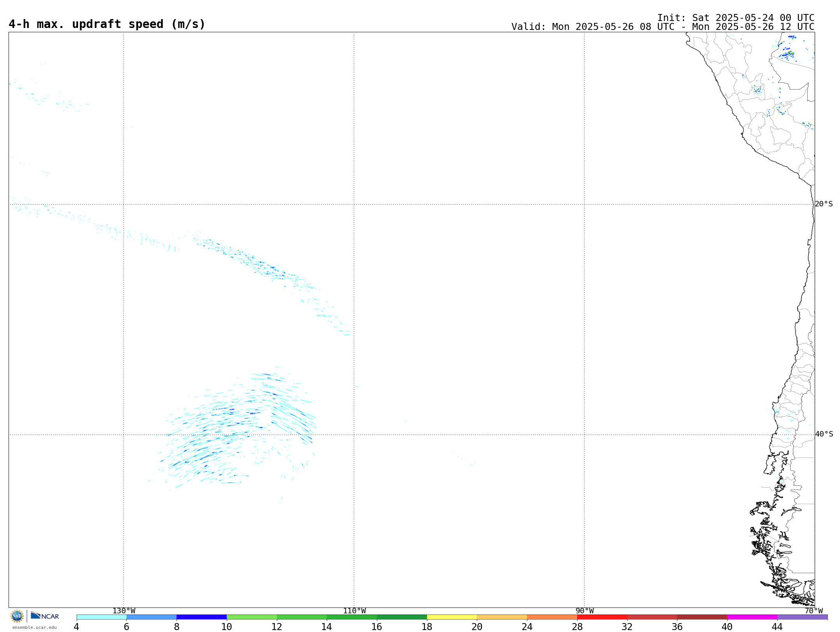
Task: Pick the muted red 32-36 colorbar swatch
Action: click(652, 617)
